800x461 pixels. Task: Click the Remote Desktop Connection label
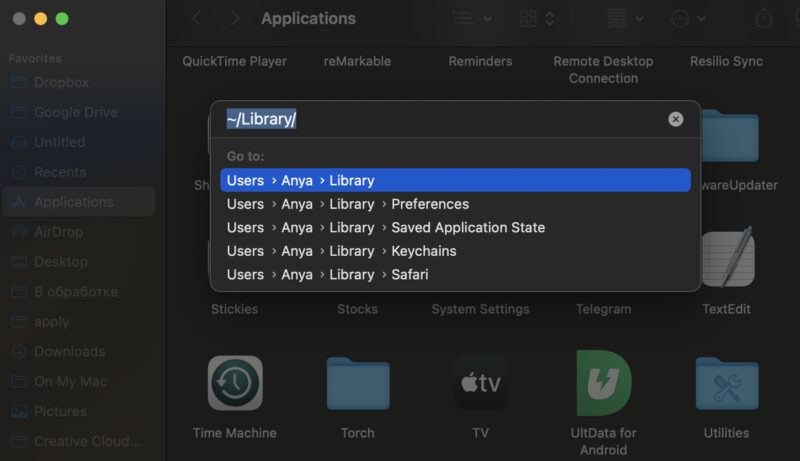(x=603, y=70)
